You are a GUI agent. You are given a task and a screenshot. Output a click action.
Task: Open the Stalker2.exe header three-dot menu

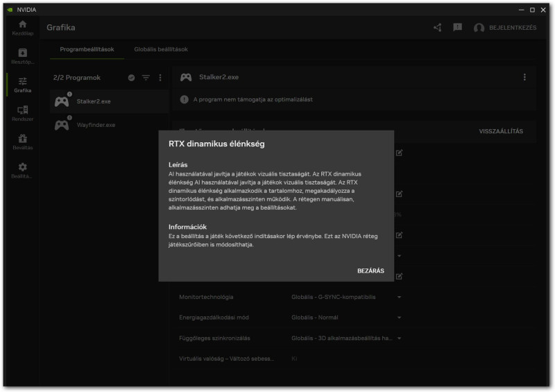(x=524, y=77)
